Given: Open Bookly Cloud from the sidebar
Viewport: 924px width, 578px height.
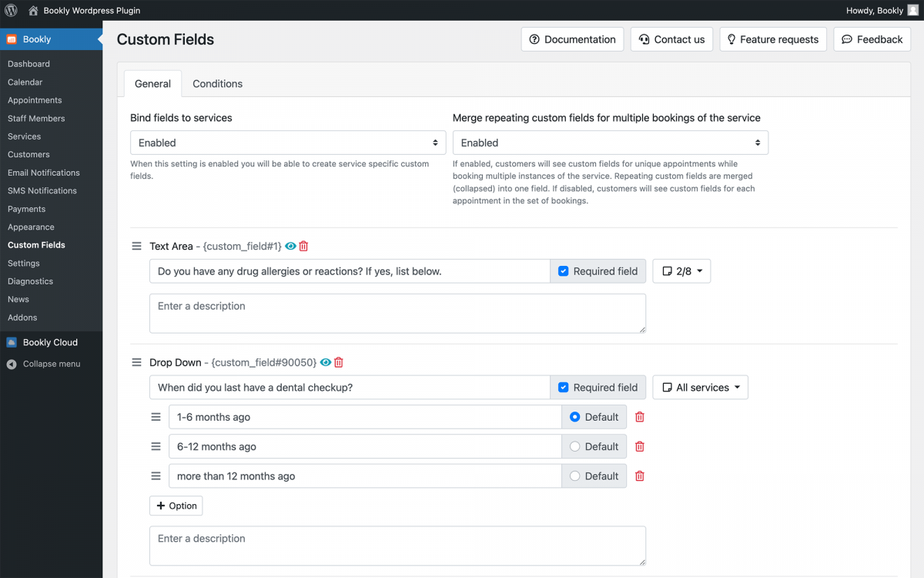Looking at the screenshot, I should [x=51, y=342].
